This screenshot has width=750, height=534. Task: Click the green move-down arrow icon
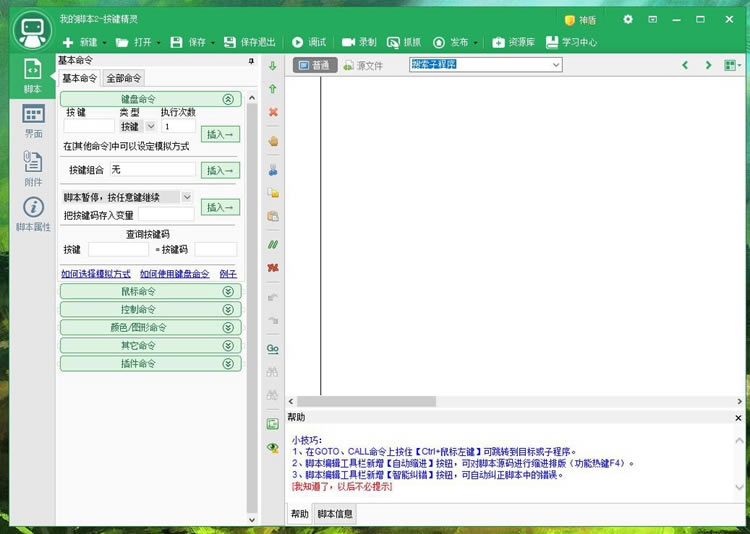click(273, 65)
